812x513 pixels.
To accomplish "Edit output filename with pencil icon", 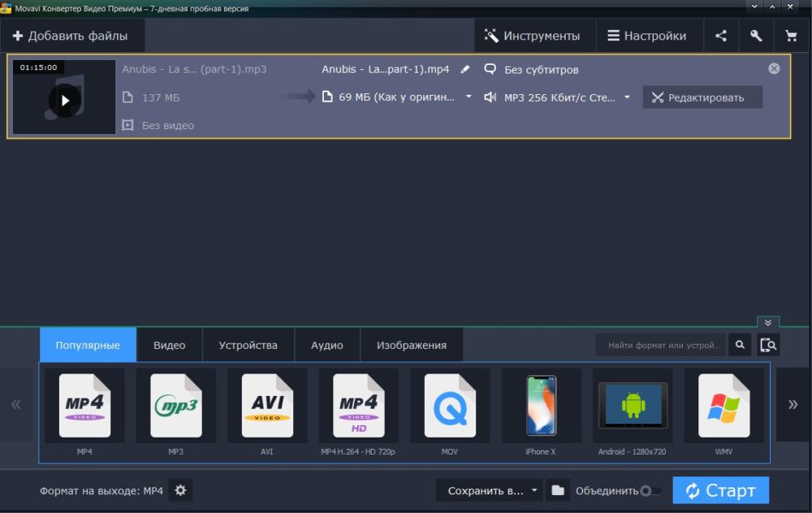I will (x=465, y=69).
